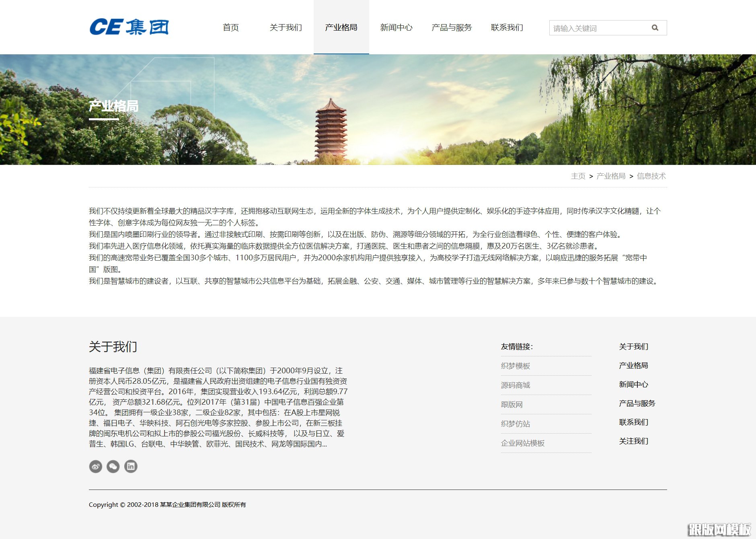Screen dimensions: 756x539
Task: Open the Weibo social icon
Action: click(96, 467)
